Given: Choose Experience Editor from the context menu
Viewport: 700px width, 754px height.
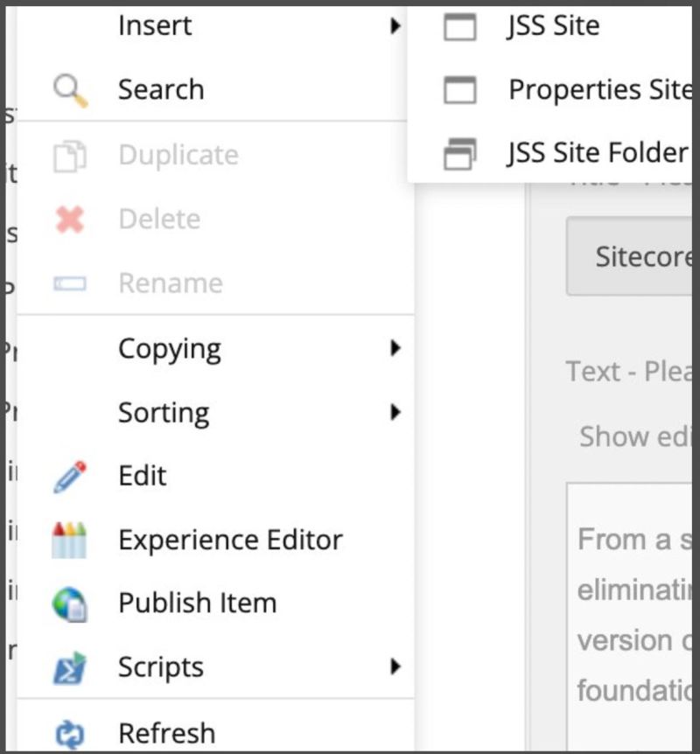Looking at the screenshot, I should click(x=230, y=540).
